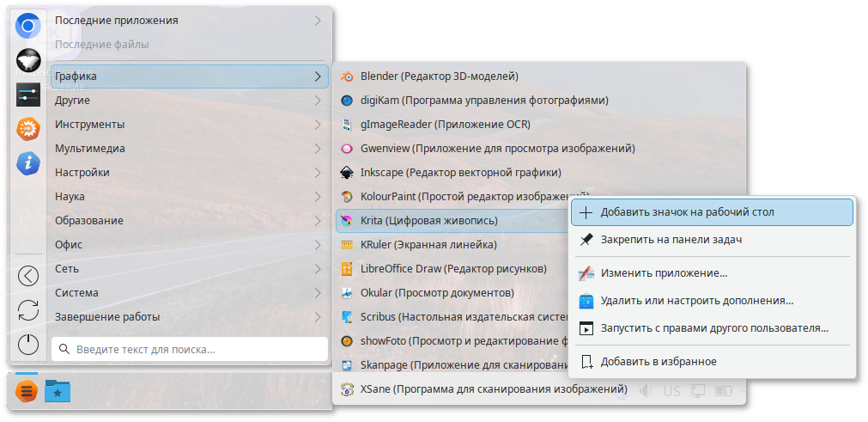This screenshot has width=868, height=422.
Task: Select Удалить или настроить дополнения…
Action: point(712,302)
